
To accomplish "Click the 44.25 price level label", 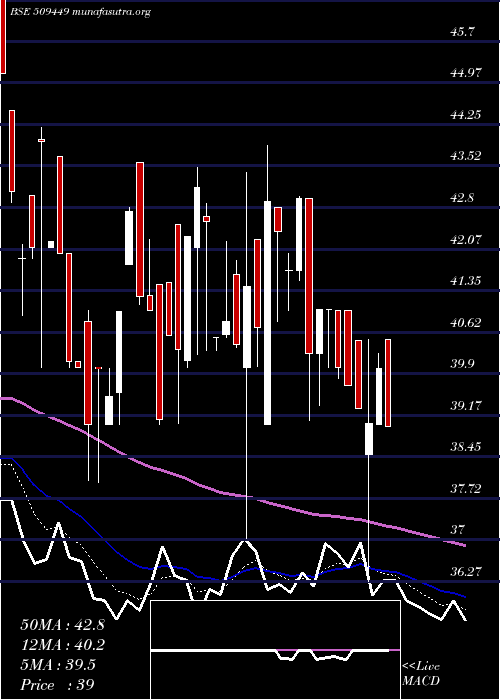I will [x=466, y=114].
